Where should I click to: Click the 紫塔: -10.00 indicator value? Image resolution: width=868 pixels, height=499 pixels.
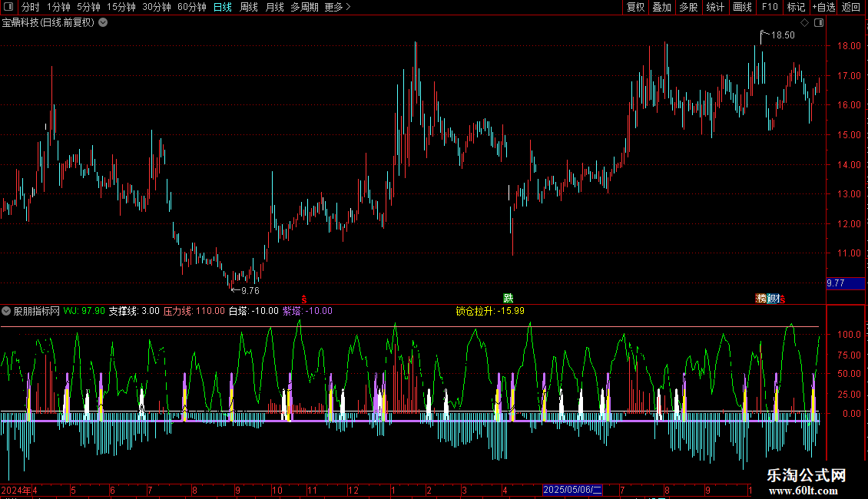click(308, 311)
